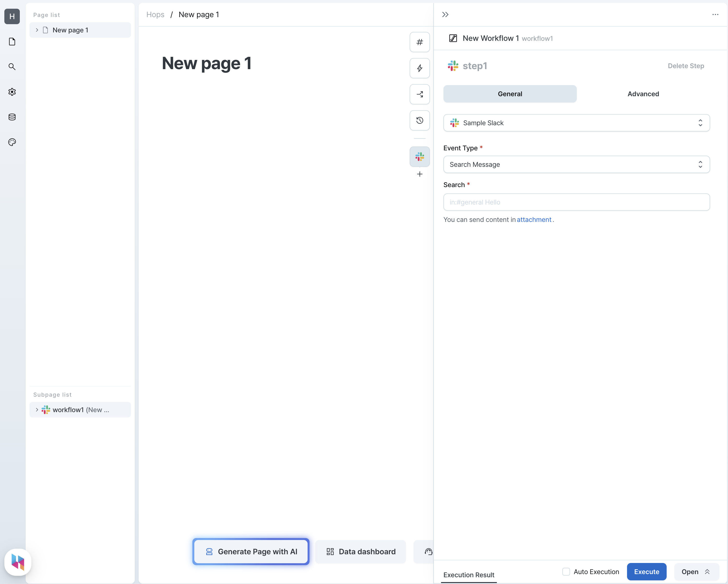Open the theme palette icon
728x584 pixels.
click(12, 142)
